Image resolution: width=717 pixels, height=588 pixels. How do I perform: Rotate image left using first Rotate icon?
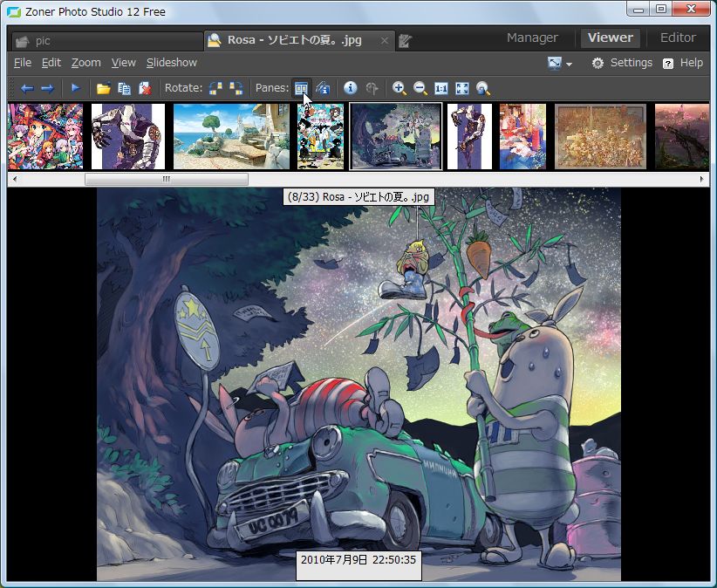(215, 88)
